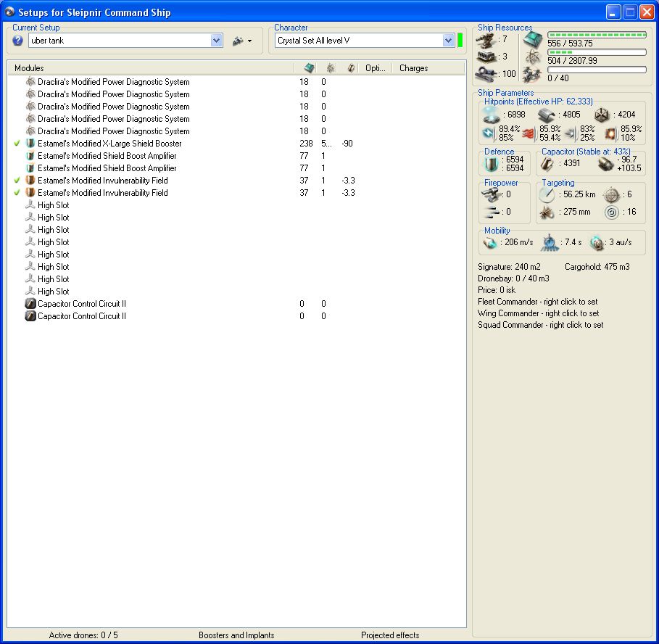The image size is (659, 644).
Task: Open the ship icon menu beside setup name
Action: coord(242,41)
